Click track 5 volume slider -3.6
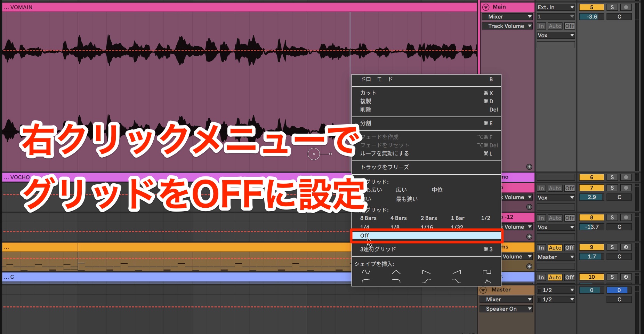 591,17
